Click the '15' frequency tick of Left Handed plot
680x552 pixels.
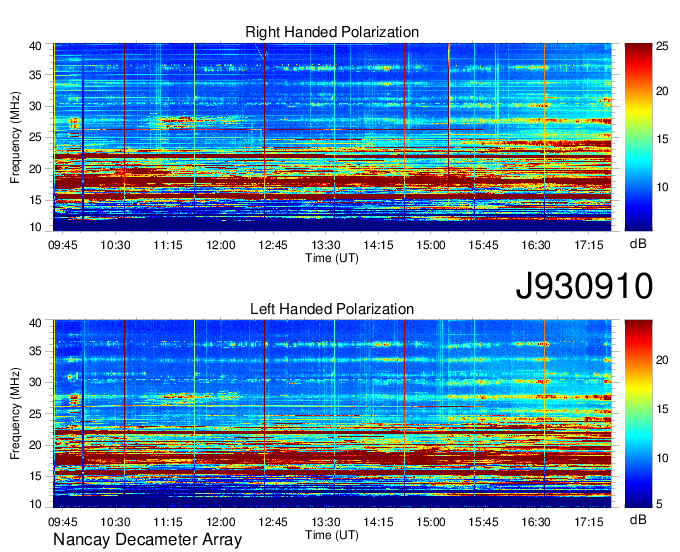tap(35, 477)
